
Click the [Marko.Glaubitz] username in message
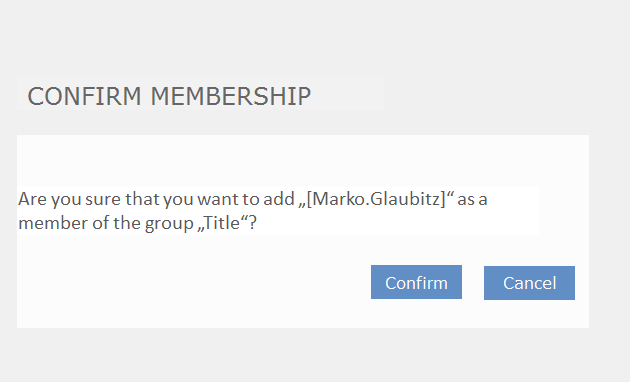point(376,199)
